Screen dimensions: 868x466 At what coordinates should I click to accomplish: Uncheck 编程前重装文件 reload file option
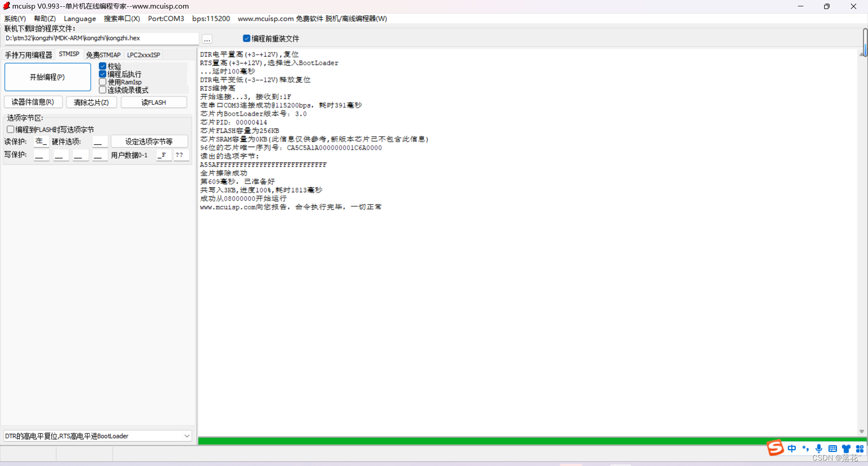[246, 38]
